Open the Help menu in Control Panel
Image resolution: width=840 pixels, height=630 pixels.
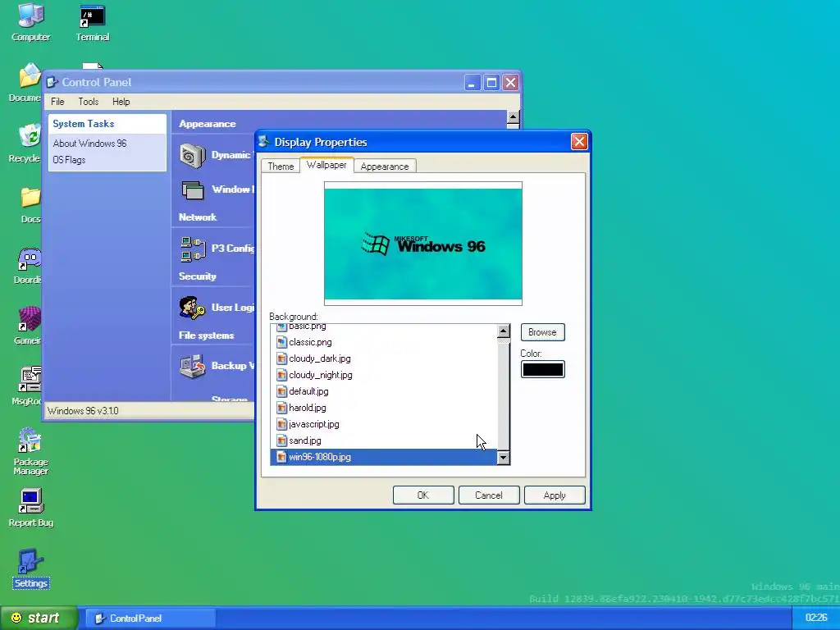[121, 101]
